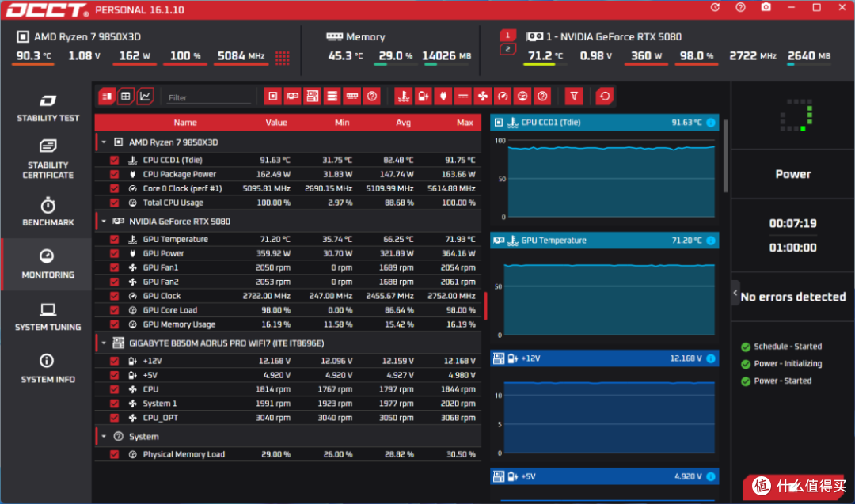
Task: Uncheck CPU CCD1 (Tdie) sensor
Action: [x=114, y=160]
